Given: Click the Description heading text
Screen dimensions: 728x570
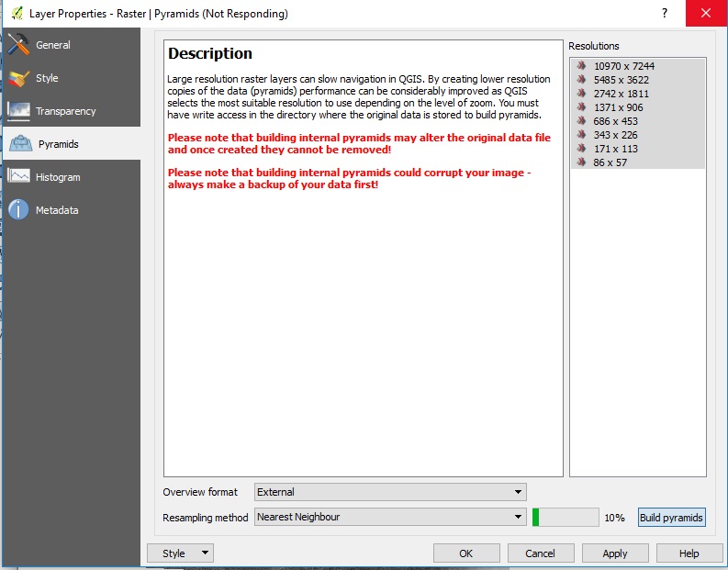Looking at the screenshot, I should click(210, 53).
